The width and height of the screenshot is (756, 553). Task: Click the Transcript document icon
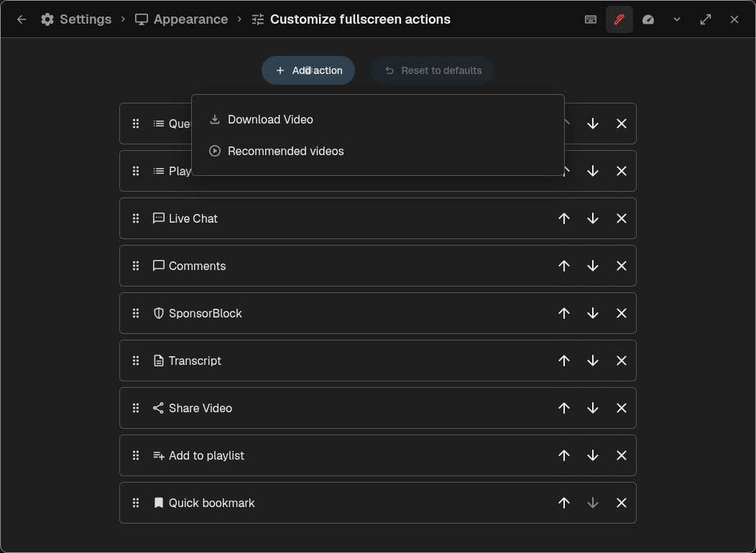tap(159, 361)
